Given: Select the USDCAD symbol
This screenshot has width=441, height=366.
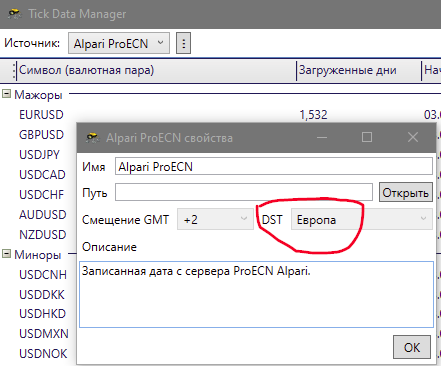Looking at the screenshot, I should pos(42,175).
